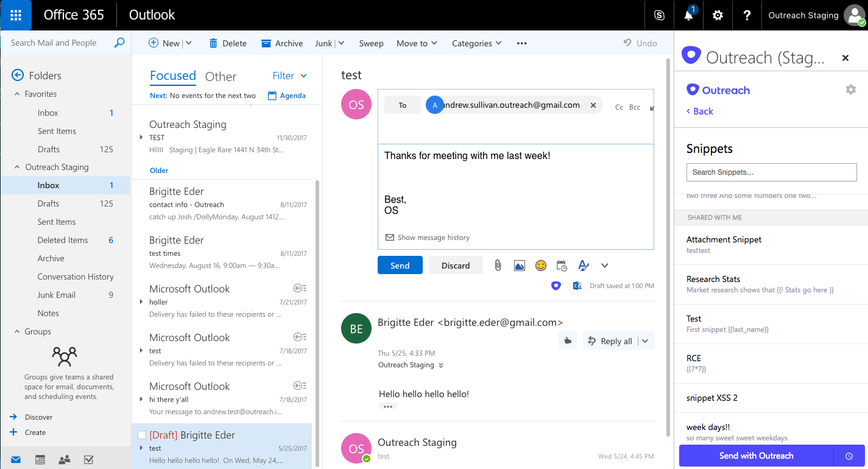Open the Filter dropdown

289,76
